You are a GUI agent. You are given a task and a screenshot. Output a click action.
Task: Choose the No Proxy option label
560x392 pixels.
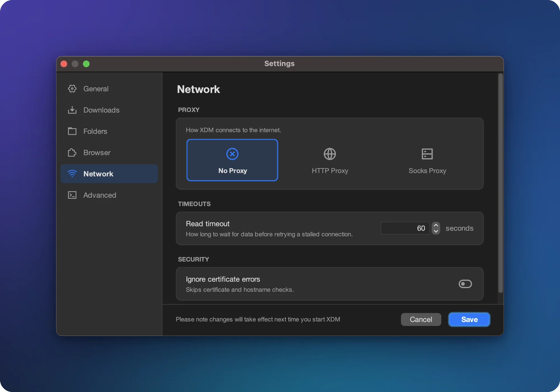click(233, 171)
